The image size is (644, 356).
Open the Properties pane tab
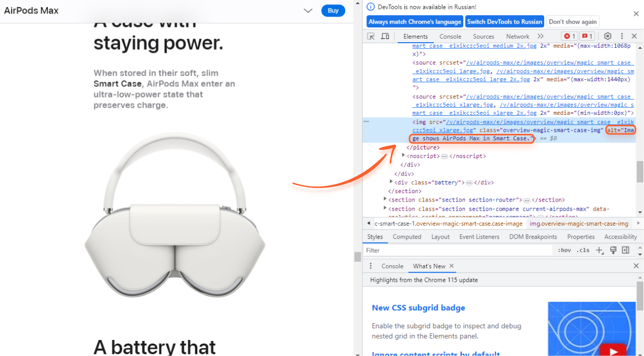[581, 237]
